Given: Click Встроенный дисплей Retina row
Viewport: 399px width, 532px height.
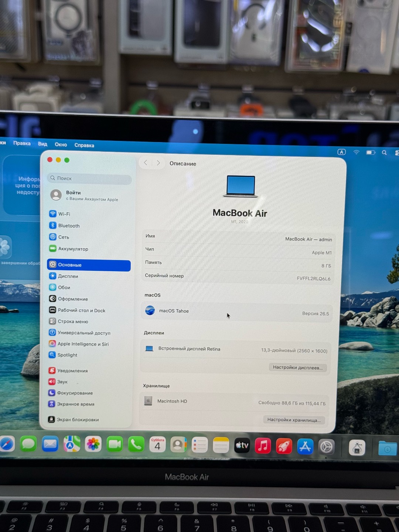Looking at the screenshot, I should 236,349.
